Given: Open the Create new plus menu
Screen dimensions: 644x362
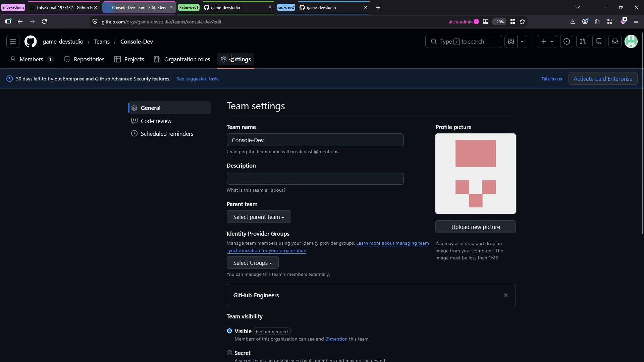Looking at the screenshot, I should [547, 42].
